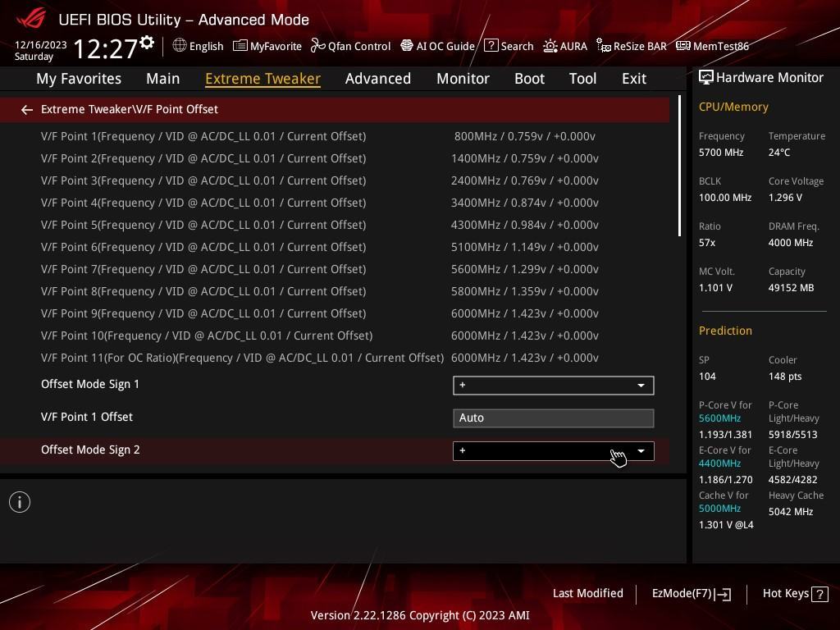Image resolution: width=840 pixels, height=630 pixels.
Task: Open clock settings gear icon
Action: [147, 43]
